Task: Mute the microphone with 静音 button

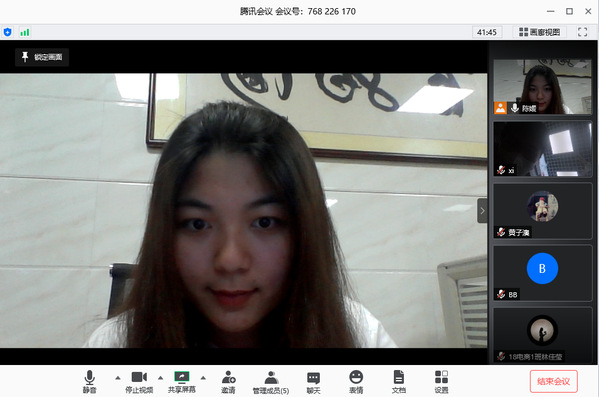Action: [89, 382]
